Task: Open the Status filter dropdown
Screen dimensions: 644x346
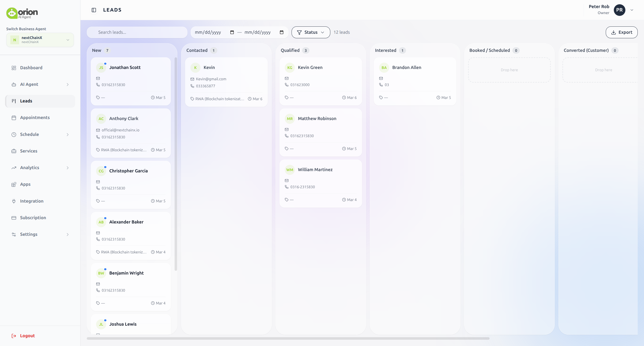Action: coord(310,32)
